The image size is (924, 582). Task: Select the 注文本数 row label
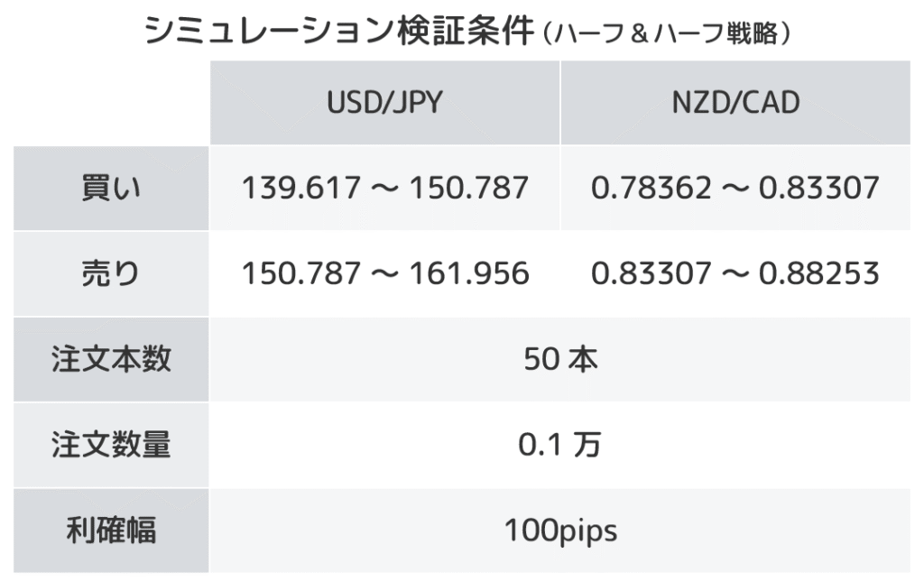(111, 360)
